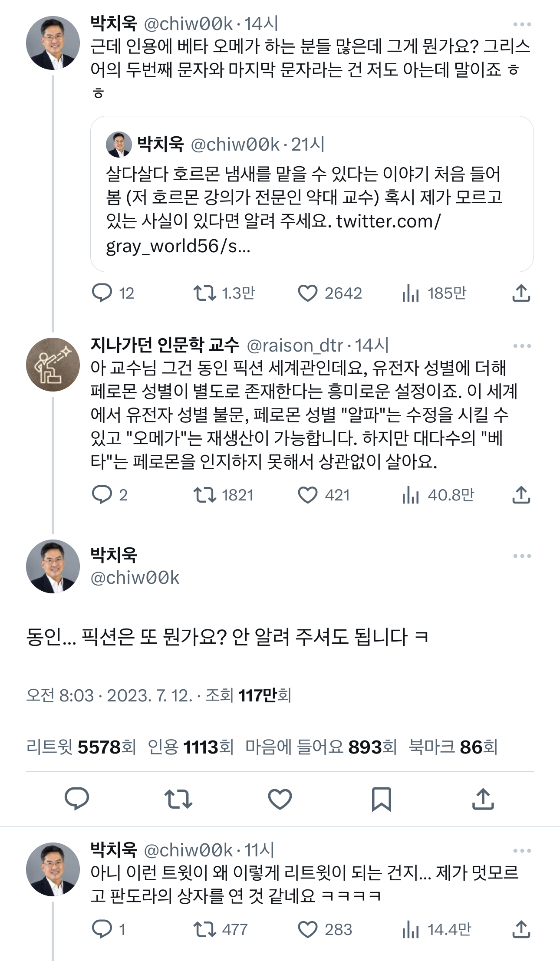This screenshot has width=560, height=961.
Task: Like the bottom tweet with 283 likes
Action: click(x=308, y=929)
